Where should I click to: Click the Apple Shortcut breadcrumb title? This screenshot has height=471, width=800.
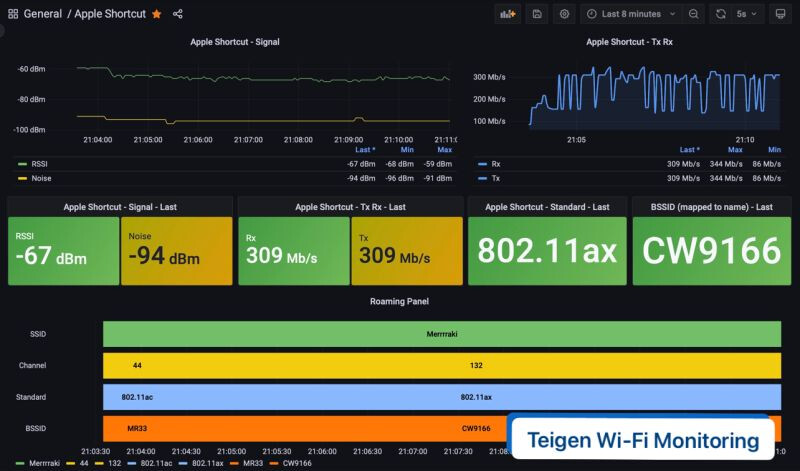click(110, 14)
